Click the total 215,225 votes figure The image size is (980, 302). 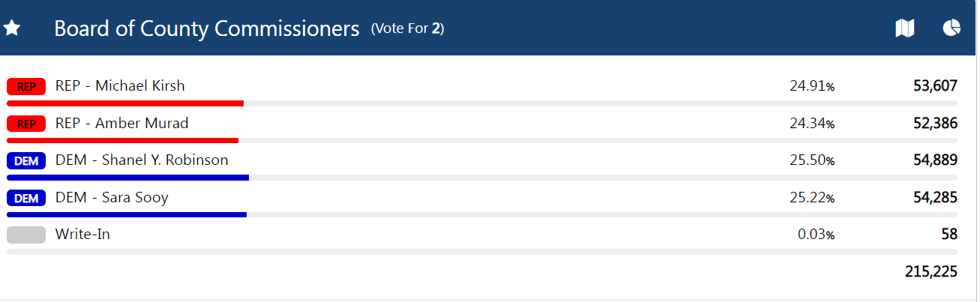tap(931, 271)
